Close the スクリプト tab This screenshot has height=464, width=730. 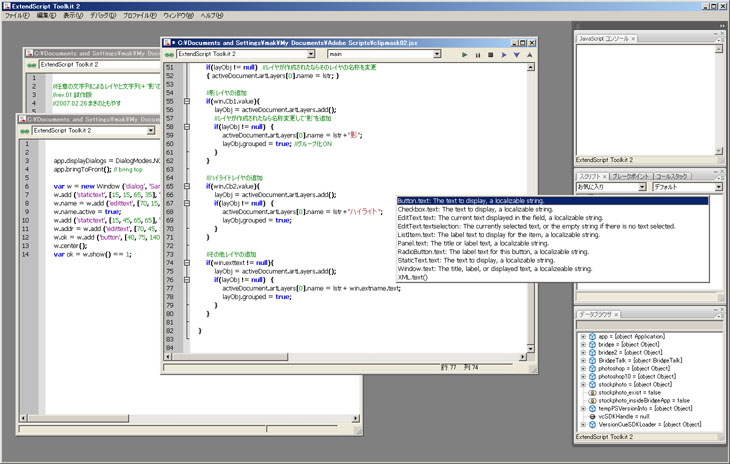pyautogui.click(x=604, y=176)
